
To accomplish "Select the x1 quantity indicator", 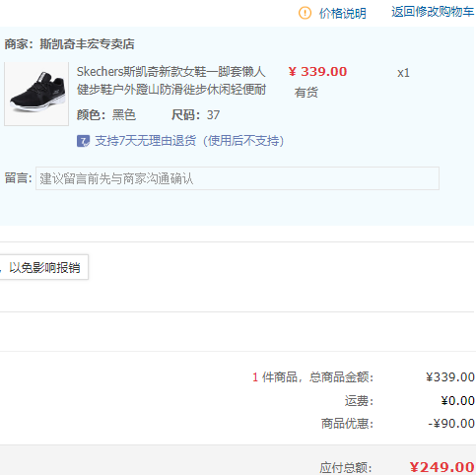I will coord(403,73).
